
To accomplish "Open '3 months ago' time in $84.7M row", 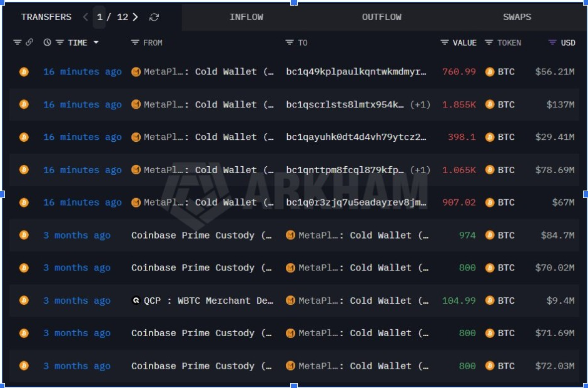I will [77, 235].
